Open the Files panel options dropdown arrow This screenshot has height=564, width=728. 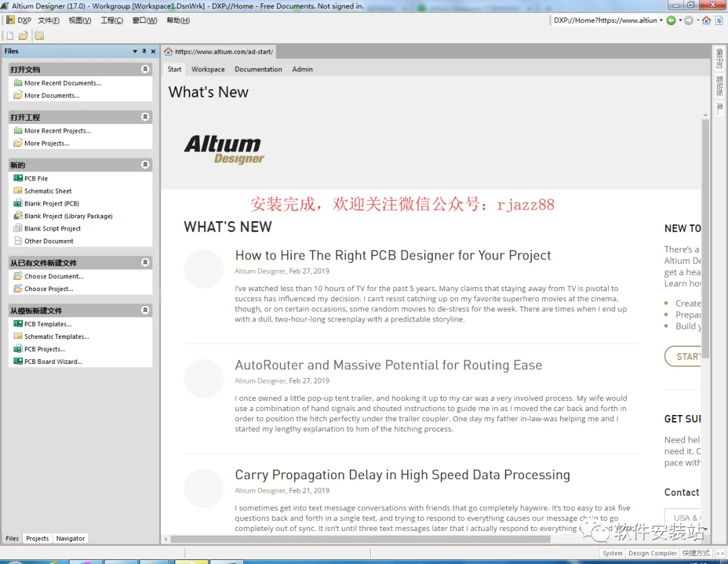pyautogui.click(x=135, y=51)
